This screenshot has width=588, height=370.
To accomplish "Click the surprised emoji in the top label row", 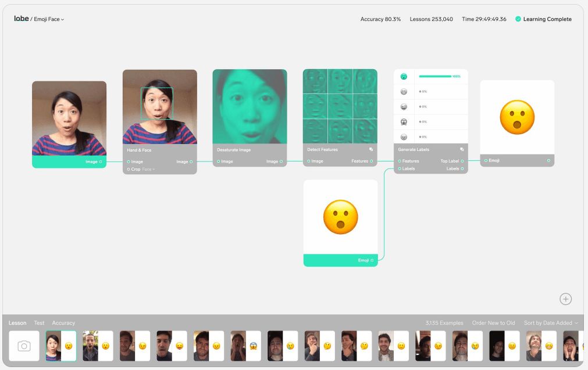I will click(x=404, y=77).
